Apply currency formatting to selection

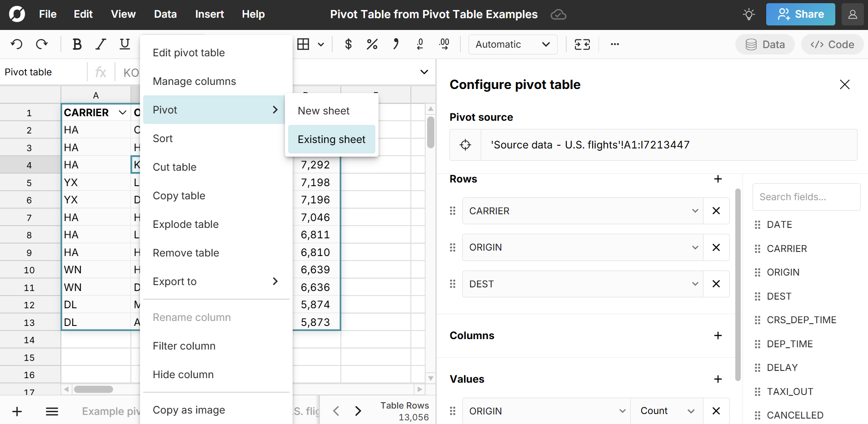coord(348,44)
